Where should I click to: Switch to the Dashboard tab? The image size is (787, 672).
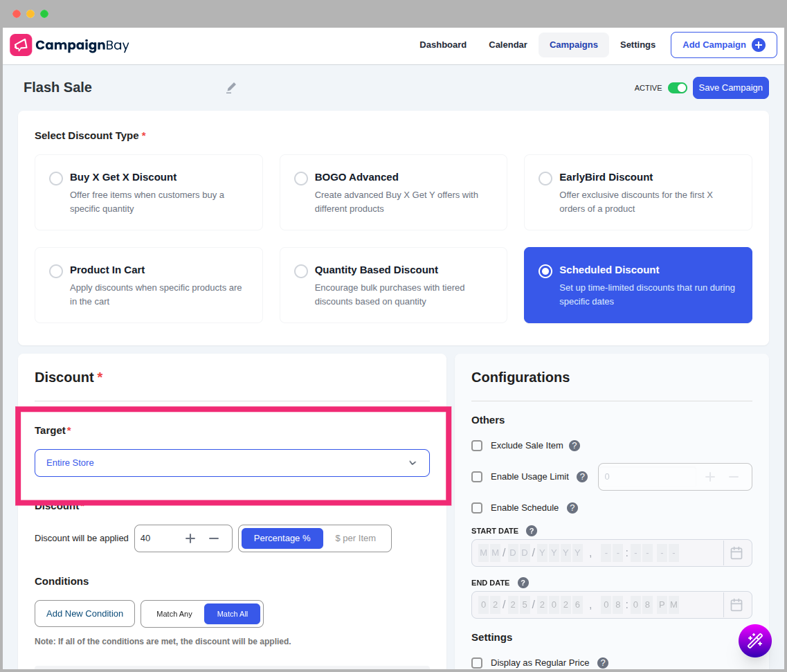[443, 45]
